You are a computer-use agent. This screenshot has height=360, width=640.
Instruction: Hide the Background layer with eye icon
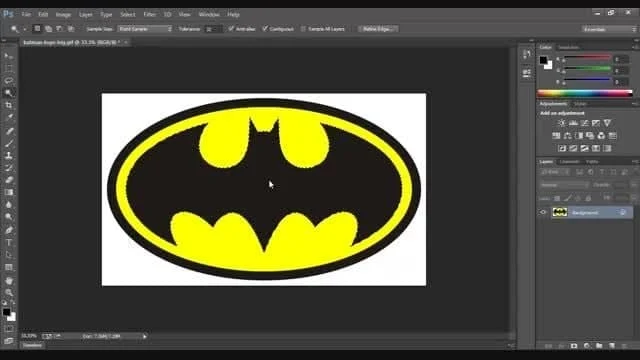coord(543,212)
